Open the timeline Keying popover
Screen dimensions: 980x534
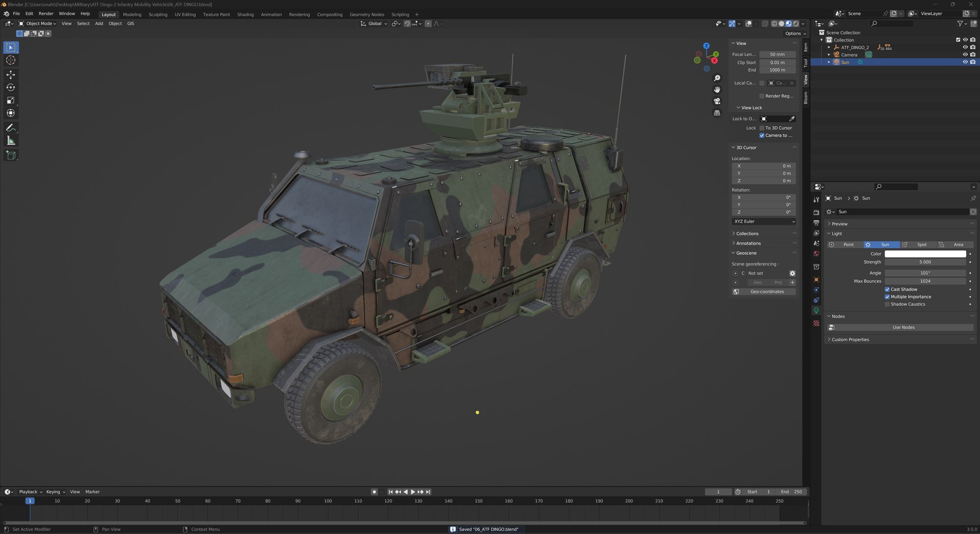(56, 492)
